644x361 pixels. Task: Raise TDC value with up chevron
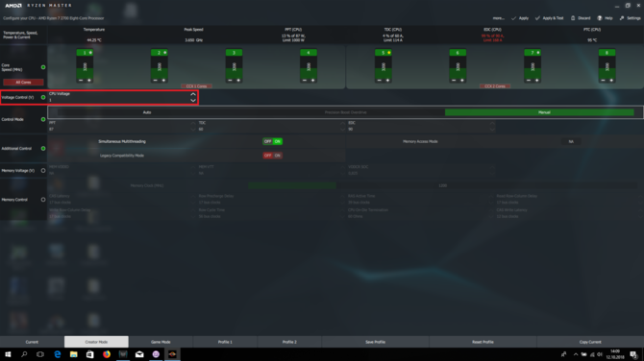pyautogui.click(x=342, y=123)
